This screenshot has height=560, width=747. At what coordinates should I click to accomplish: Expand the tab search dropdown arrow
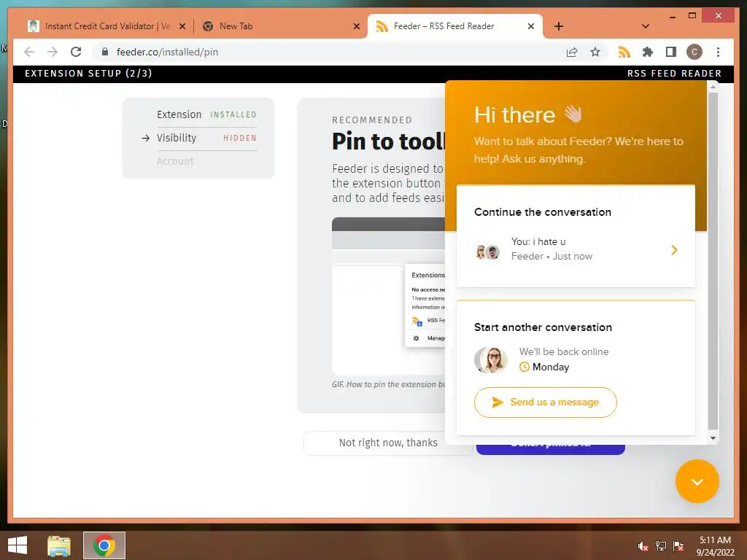click(646, 26)
